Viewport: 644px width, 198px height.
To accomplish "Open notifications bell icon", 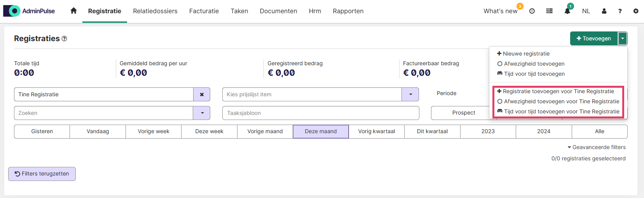I will click(567, 11).
